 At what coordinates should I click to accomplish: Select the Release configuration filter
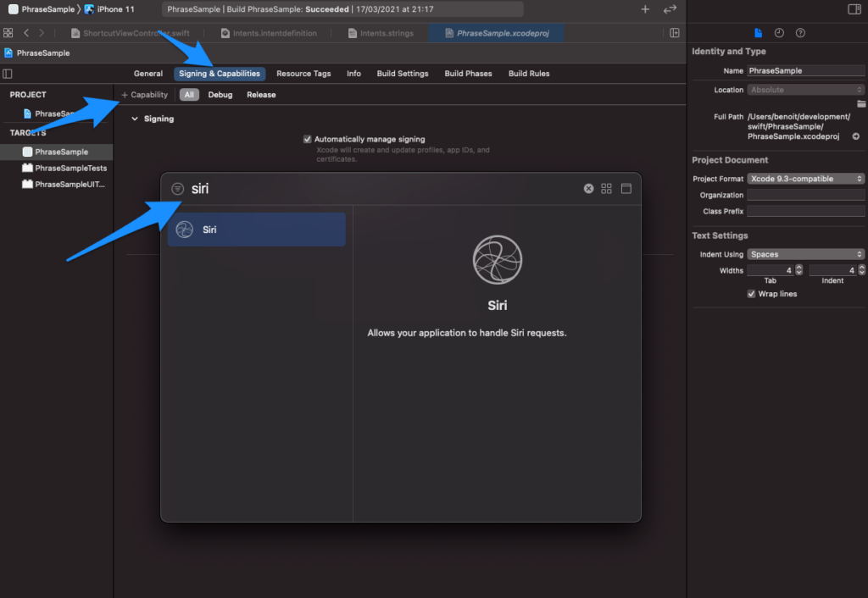261,95
